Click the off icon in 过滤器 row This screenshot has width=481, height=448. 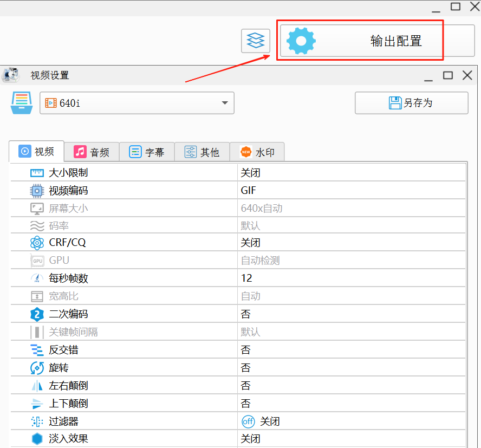(x=248, y=421)
